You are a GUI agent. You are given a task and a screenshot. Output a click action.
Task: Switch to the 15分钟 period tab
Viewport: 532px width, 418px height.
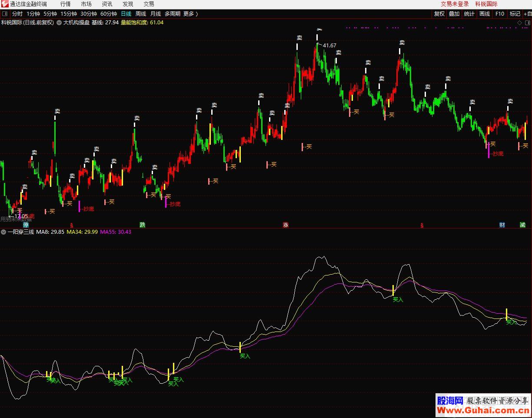coord(69,14)
